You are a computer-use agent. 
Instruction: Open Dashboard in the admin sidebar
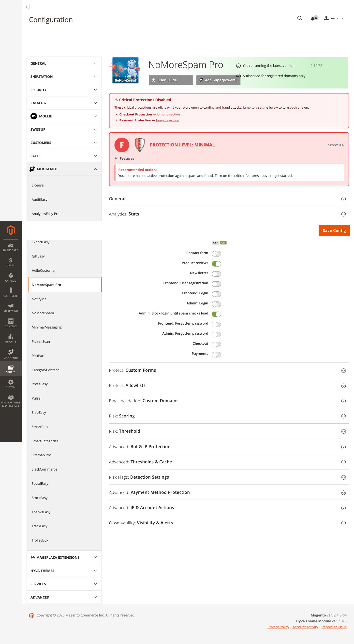coord(11,247)
